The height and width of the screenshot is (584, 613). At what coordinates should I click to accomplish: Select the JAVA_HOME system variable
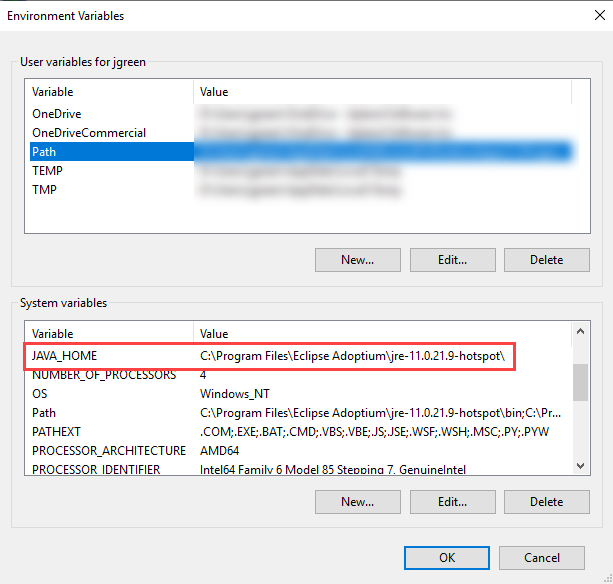[64, 356]
